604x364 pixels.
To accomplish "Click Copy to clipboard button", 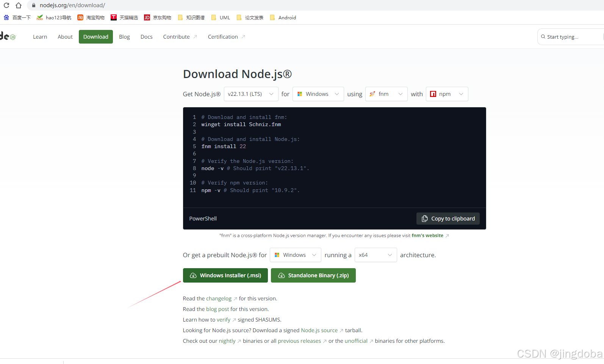I will (x=448, y=219).
